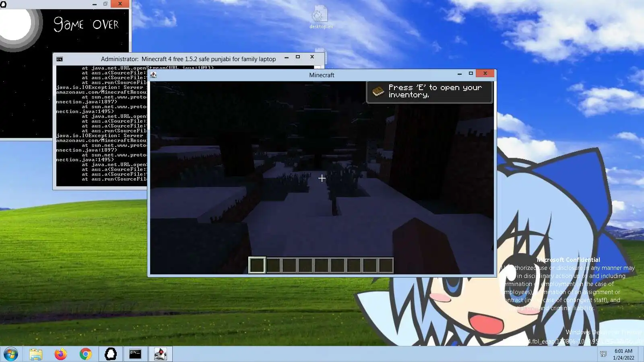Switch to the command prompt taskbar button

point(135,354)
